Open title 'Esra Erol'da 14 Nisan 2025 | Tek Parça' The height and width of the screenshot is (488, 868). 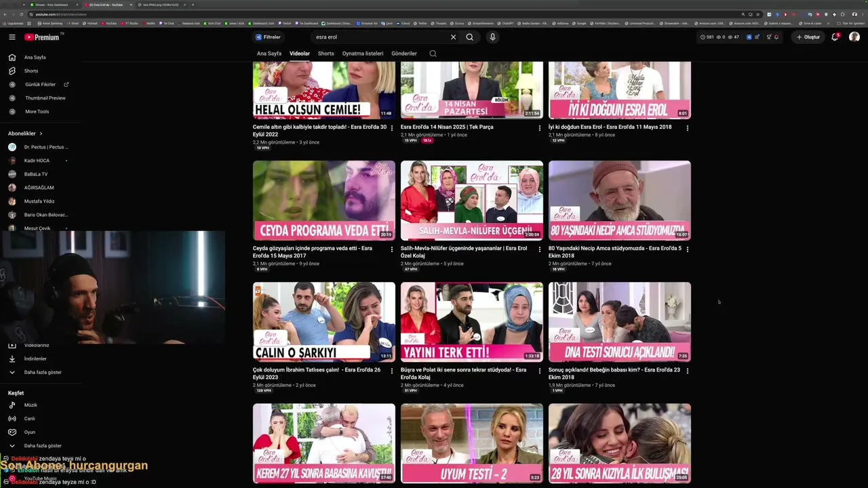point(447,127)
